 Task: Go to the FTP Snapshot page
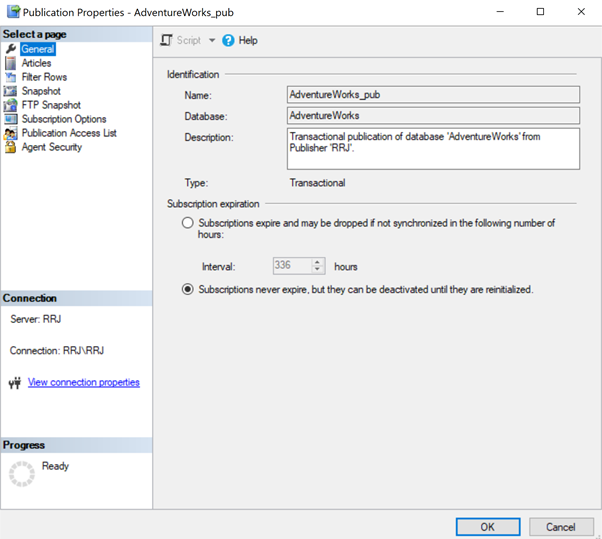click(x=51, y=105)
